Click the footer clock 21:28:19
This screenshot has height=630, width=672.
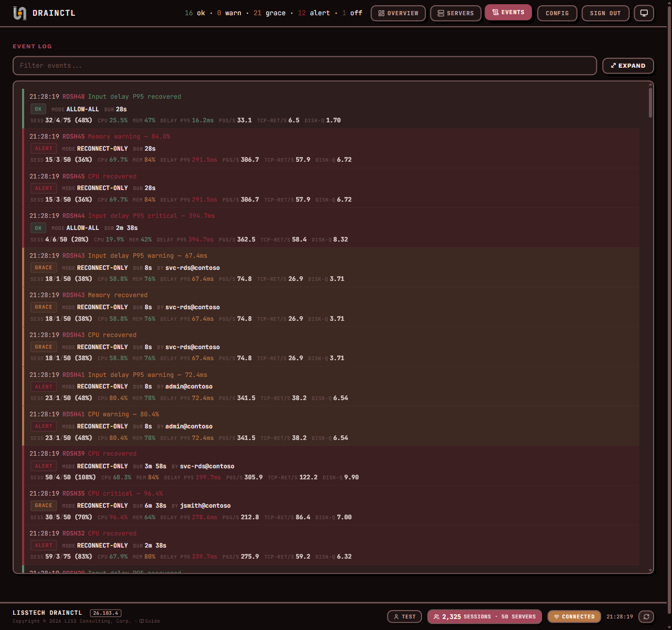[x=619, y=617]
